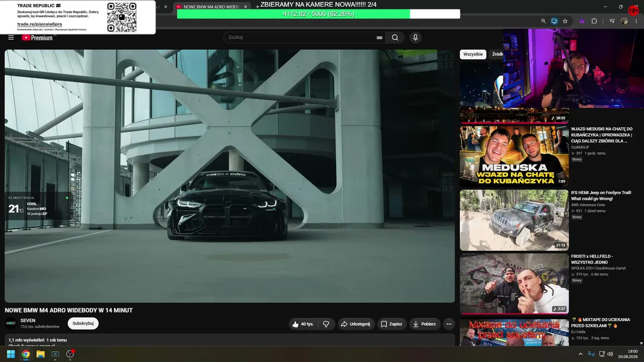The height and width of the screenshot is (362, 644).
Task: Click the DJ Fałda channel name
Action: click(x=579, y=332)
